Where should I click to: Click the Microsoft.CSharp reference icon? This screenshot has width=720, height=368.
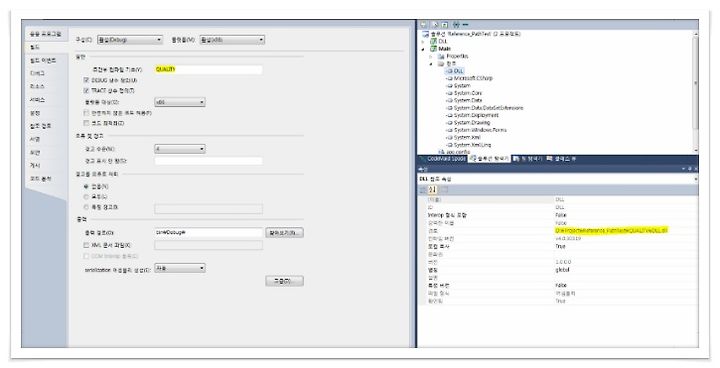pos(450,79)
